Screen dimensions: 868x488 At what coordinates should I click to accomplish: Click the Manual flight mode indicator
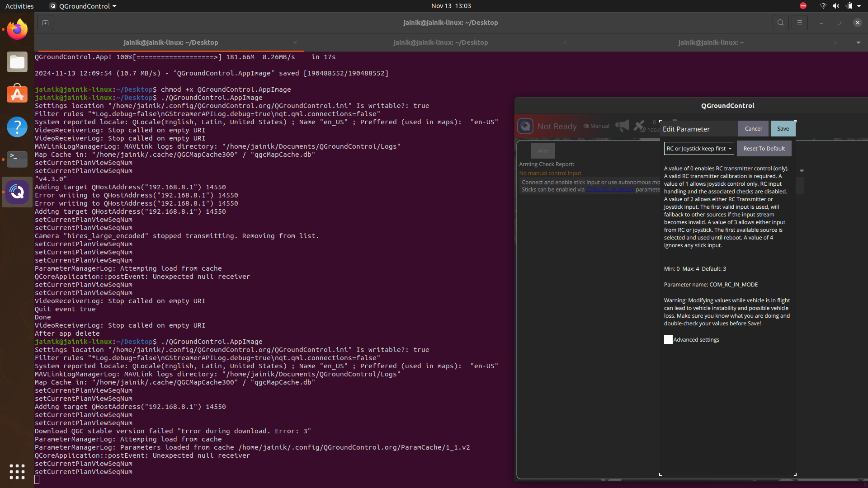pos(596,126)
